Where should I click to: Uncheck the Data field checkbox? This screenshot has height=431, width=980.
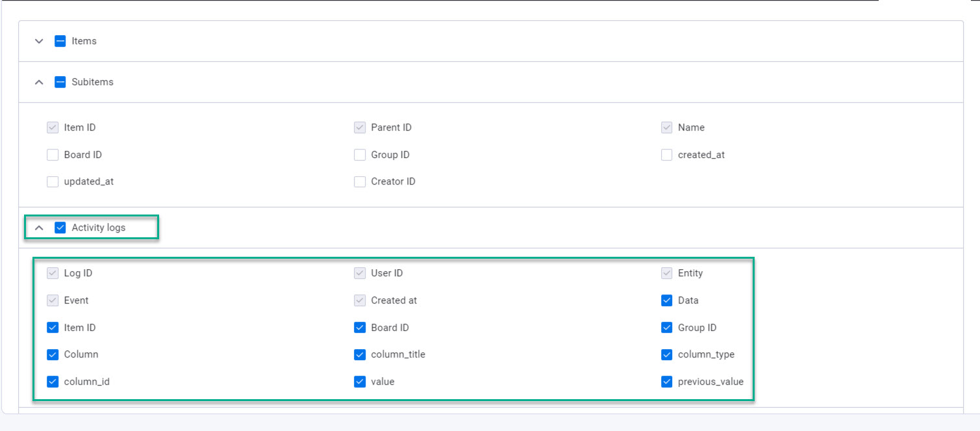666,300
